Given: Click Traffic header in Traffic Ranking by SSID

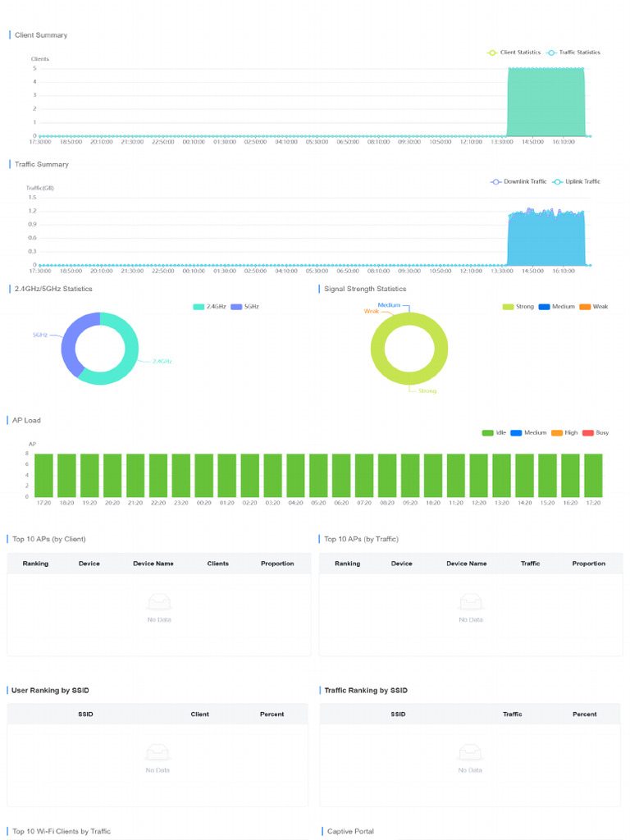Looking at the screenshot, I should 513,714.
